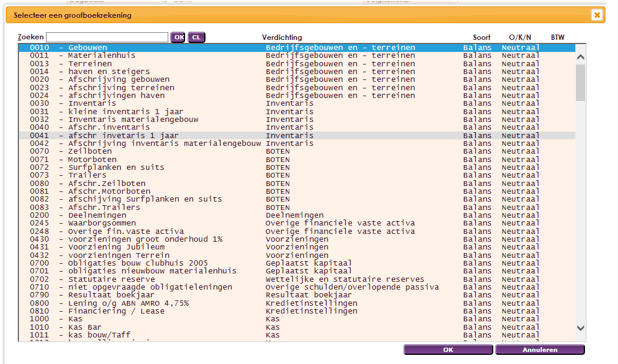Click the scrollbar up arrow
The image size is (618, 364).
tap(581, 57)
